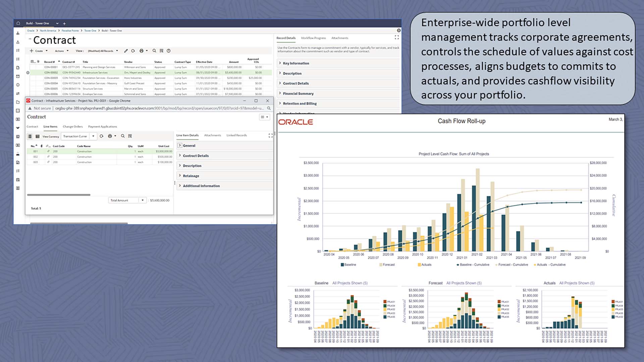The height and width of the screenshot is (362, 644).
Task: Refresh the contract records with the refresh icon
Action: pyautogui.click(x=133, y=51)
